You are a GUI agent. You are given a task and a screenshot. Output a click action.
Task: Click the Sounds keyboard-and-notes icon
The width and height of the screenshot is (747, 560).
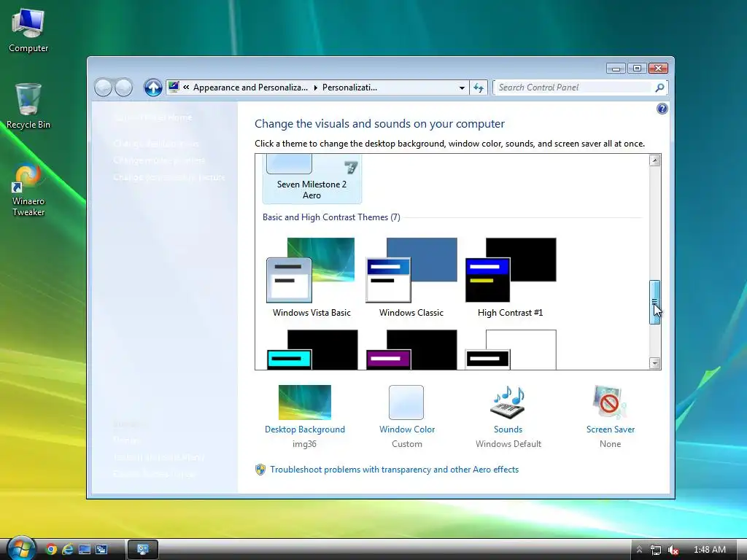(x=508, y=402)
